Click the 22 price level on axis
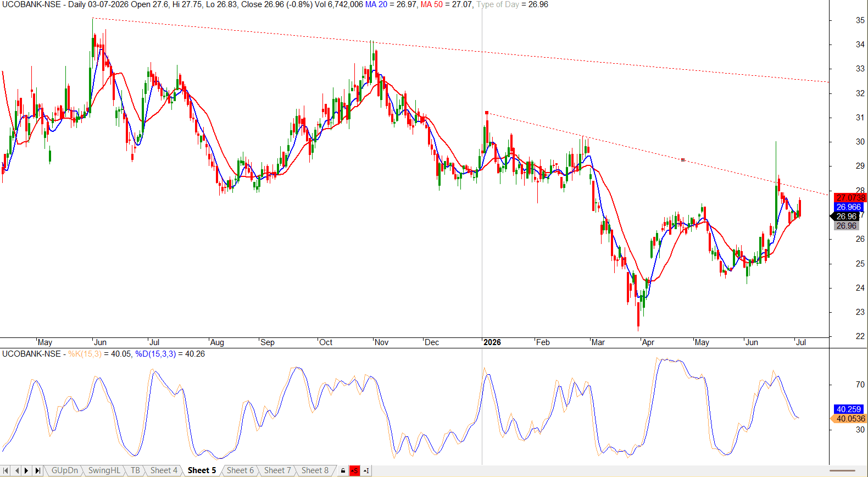The width and height of the screenshot is (868, 477). pos(860,336)
